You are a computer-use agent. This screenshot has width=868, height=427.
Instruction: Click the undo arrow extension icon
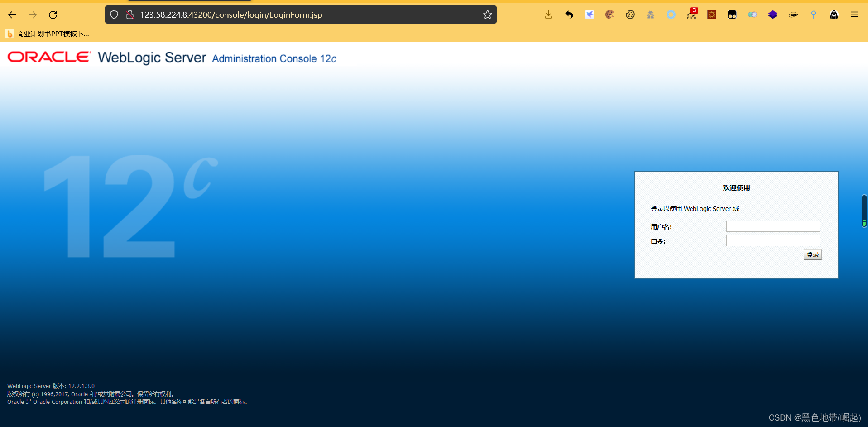pos(569,14)
